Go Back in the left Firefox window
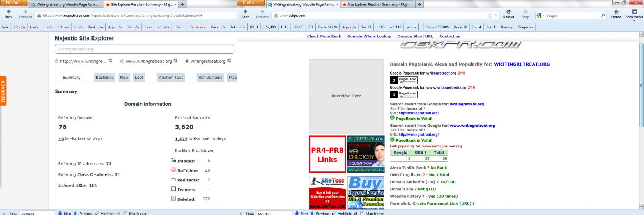This screenshot has height=215, width=644. point(9,14)
